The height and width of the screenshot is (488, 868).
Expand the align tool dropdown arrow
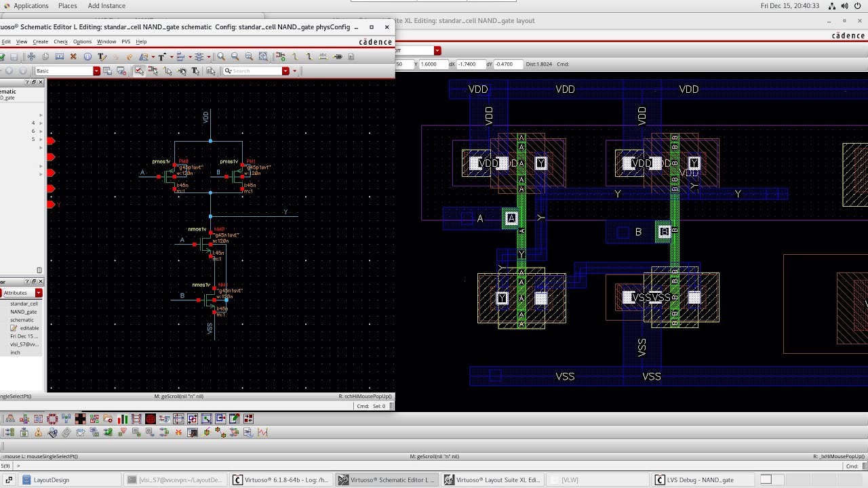pos(190,56)
